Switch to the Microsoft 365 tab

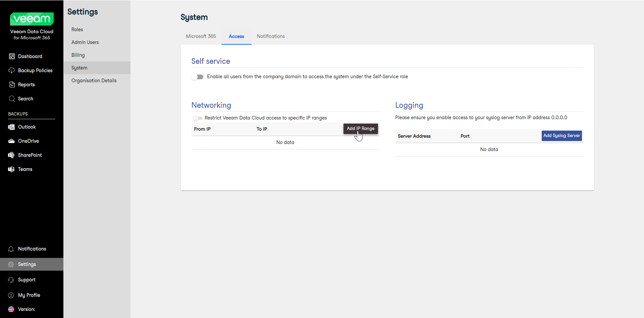[201, 36]
